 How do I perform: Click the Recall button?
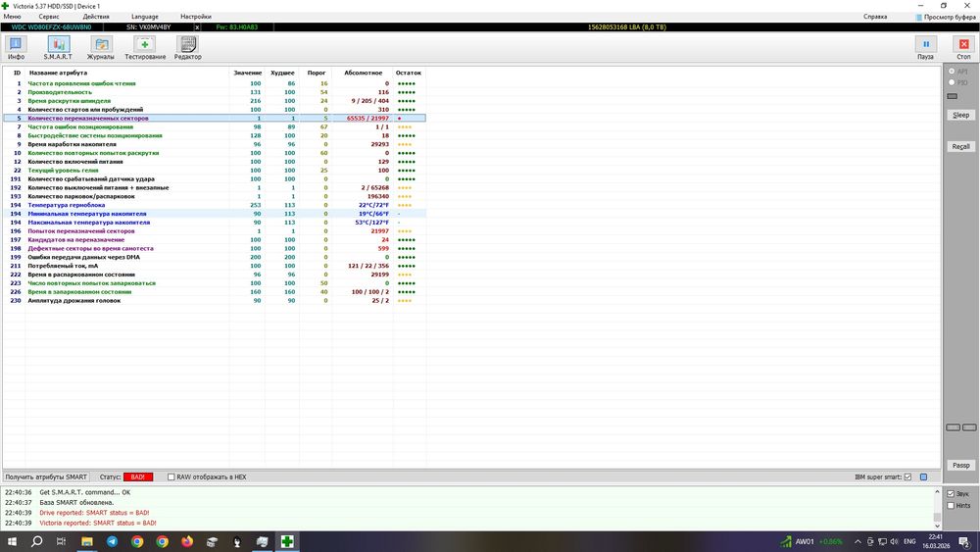[960, 146]
